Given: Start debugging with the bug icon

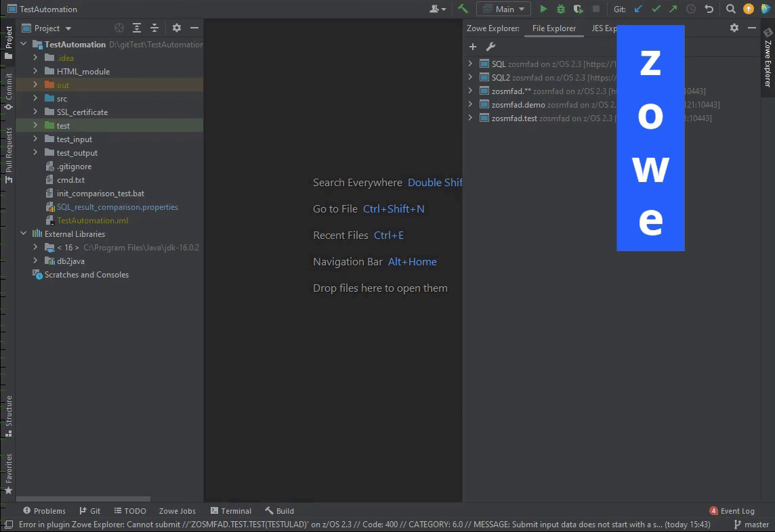Looking at the screenshot, I should coord(561,9).
